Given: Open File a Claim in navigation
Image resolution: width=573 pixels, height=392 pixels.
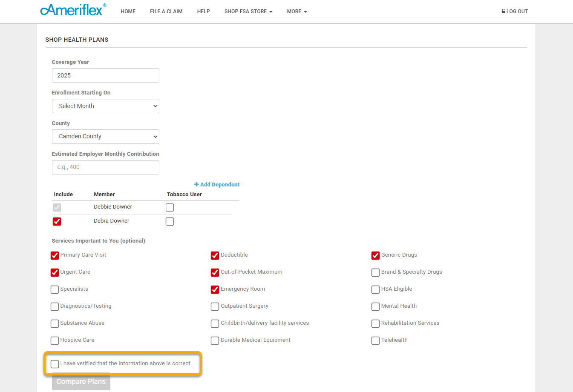Looking at the screenshot, I should coord(166,11).
